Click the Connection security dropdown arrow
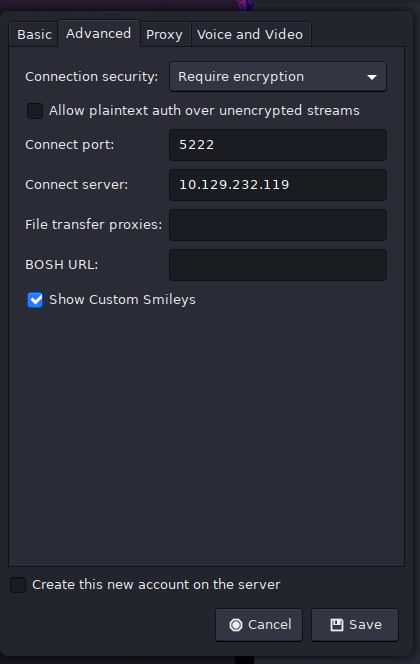This screenshot has height=664, width=420. tap(372, 77)
